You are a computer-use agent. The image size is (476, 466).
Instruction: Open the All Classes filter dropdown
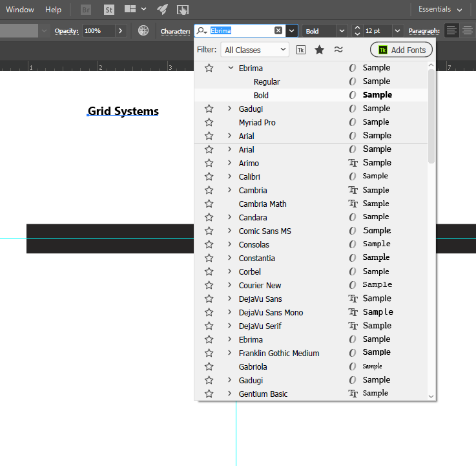[x=255, y=50]
